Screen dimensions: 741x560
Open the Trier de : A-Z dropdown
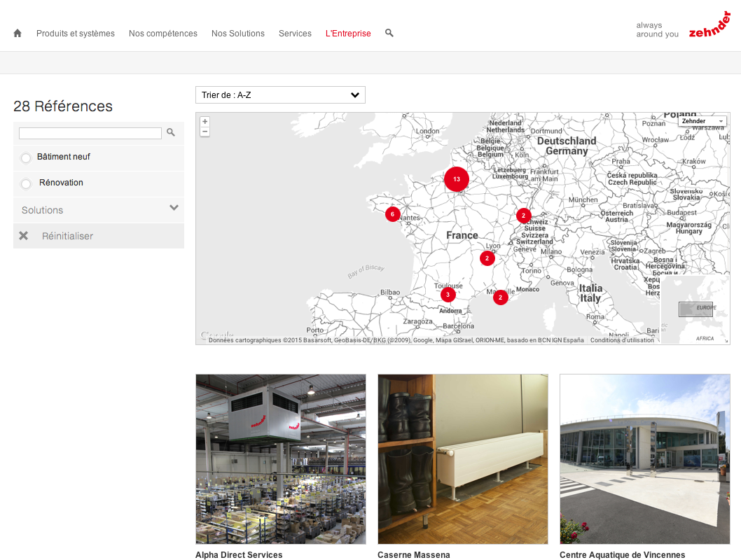pyautogui.click(x=280, y=95)
